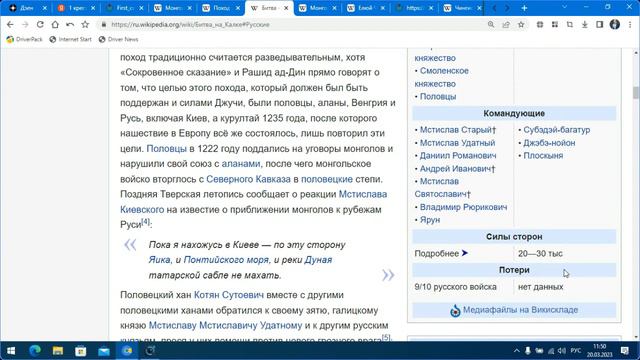Screen dimensions: 640x360
Task: Open the clock showing 11:50
Action: [x=600, y=351]
